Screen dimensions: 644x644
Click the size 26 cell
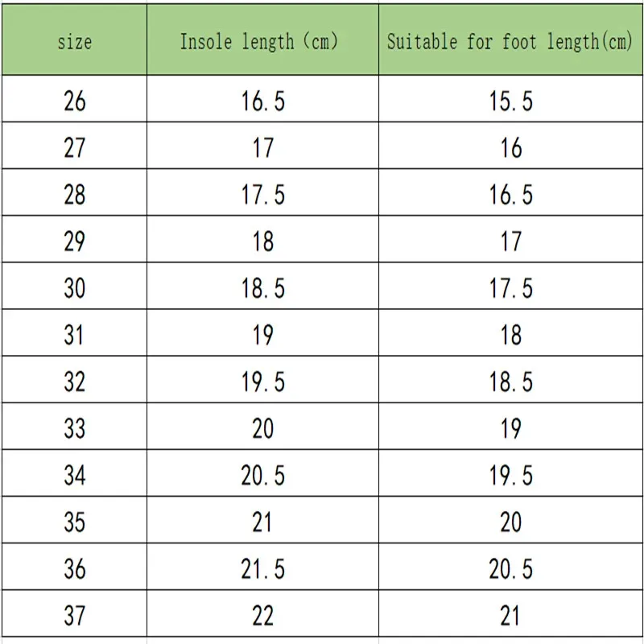click(74, 98)
